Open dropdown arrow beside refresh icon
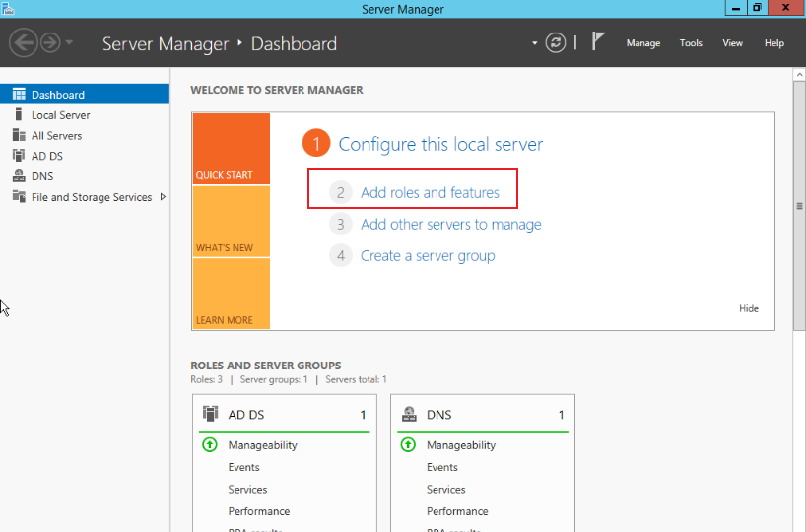Screen dimensions: 806x532 [x=535, y=43]
